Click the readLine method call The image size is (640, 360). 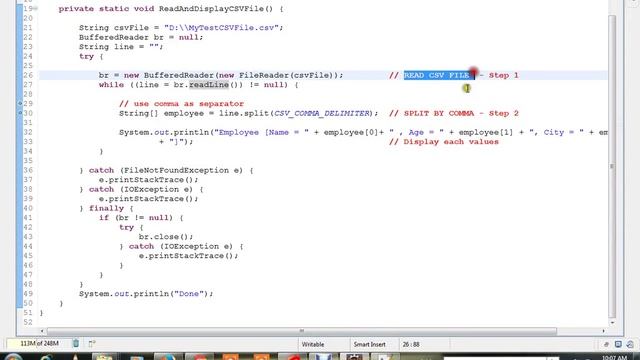click(x=209, y=85)
